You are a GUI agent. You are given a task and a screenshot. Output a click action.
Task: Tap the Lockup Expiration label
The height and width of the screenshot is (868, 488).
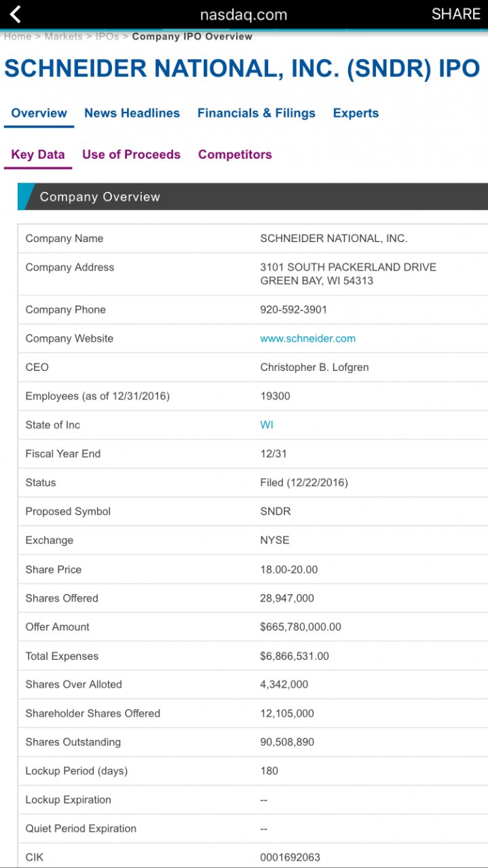(x=68, y=800)
